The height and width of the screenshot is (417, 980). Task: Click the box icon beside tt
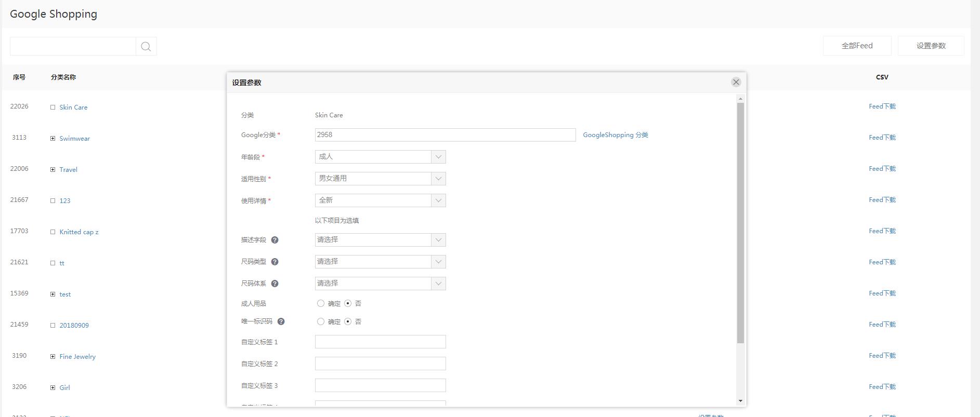[x=53, y=263]
